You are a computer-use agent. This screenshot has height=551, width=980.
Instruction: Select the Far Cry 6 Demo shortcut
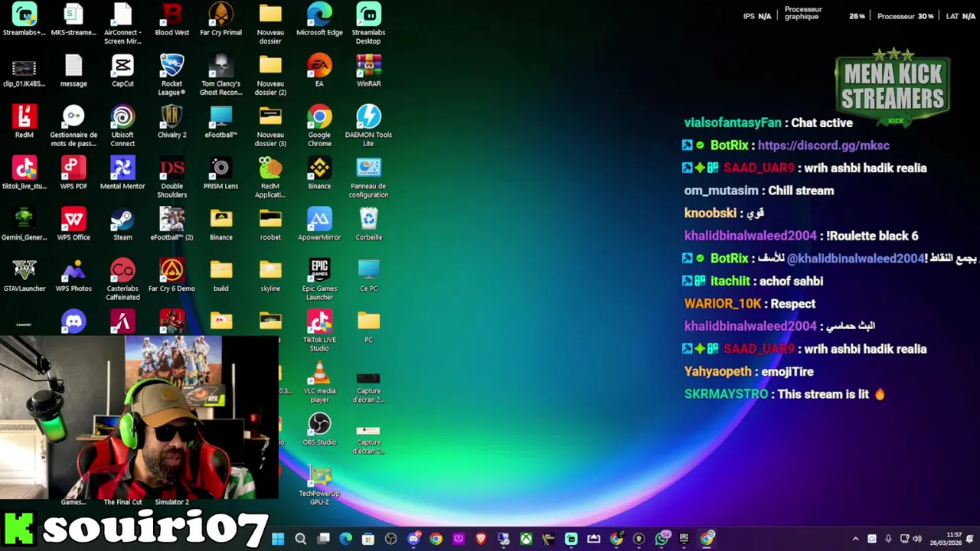point(171,275)
